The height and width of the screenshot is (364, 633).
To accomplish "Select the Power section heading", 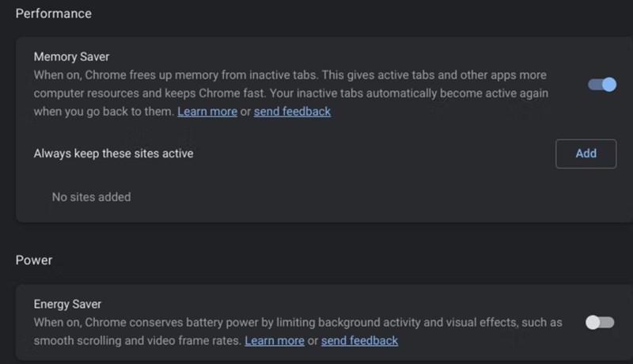I will coord(34,260).
